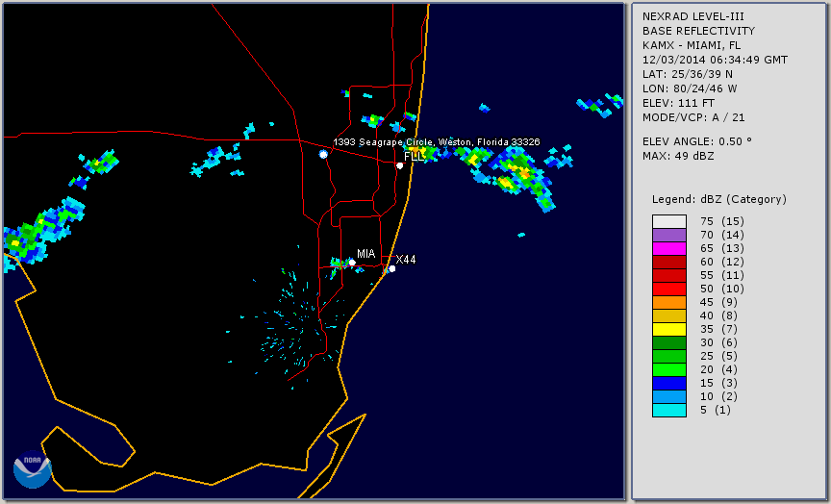This screenshot has width=831, height=504.
Task: Click 'BASE REFLECTIVITY' text
Action: point(698,32)
